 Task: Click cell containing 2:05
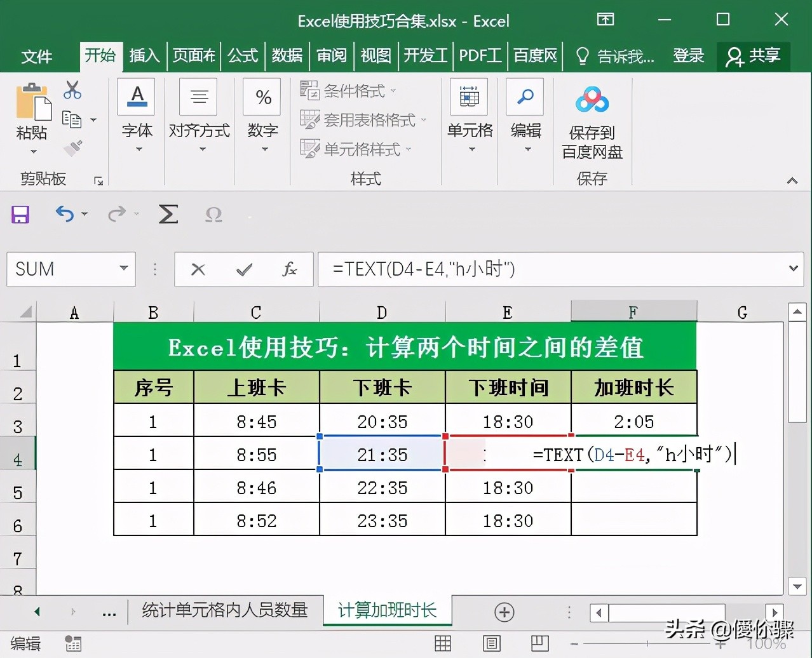pos(634,421)
